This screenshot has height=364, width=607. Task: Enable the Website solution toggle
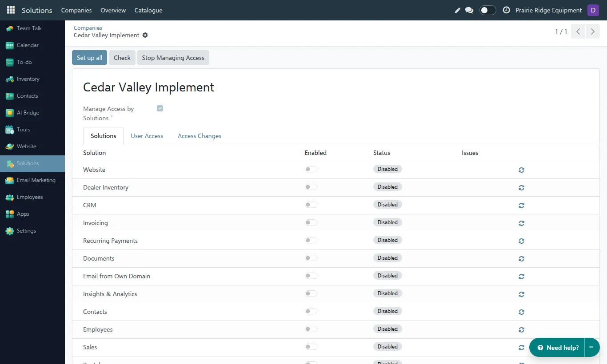pyautogui.click(x=311, y=169)
